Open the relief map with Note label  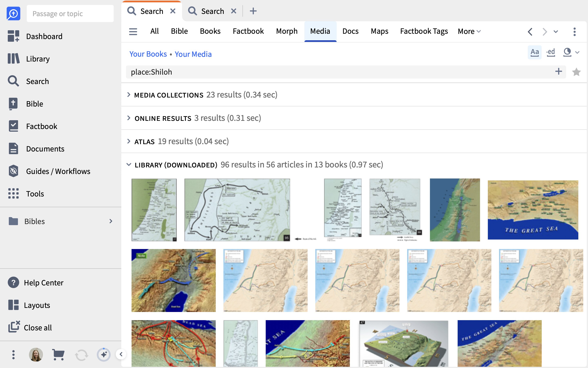pos(174,280)
